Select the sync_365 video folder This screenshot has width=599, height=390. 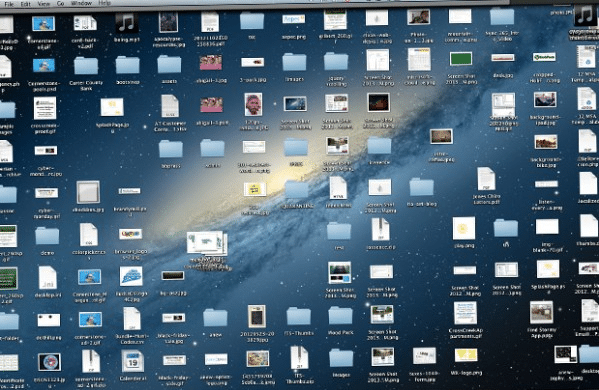pos(502,17)
